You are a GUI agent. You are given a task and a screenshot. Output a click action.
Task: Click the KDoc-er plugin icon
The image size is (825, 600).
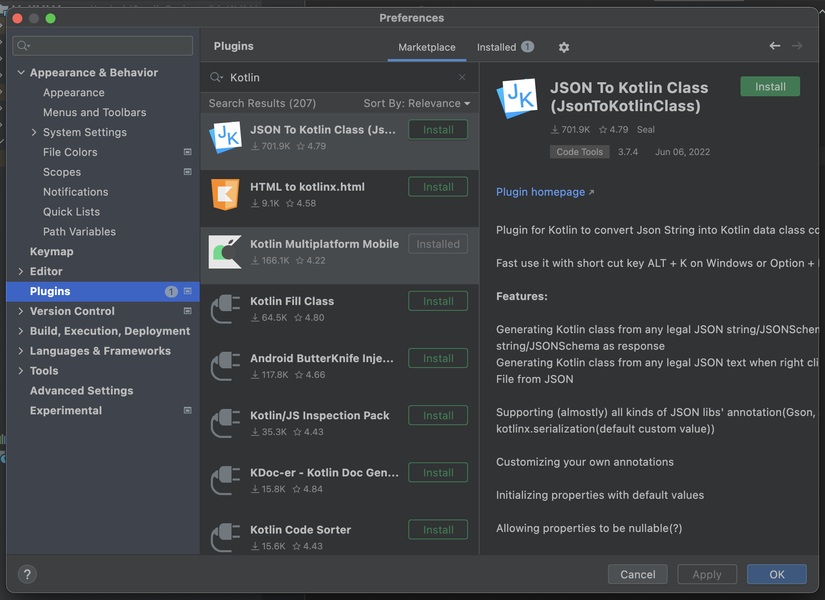(225, 480)
